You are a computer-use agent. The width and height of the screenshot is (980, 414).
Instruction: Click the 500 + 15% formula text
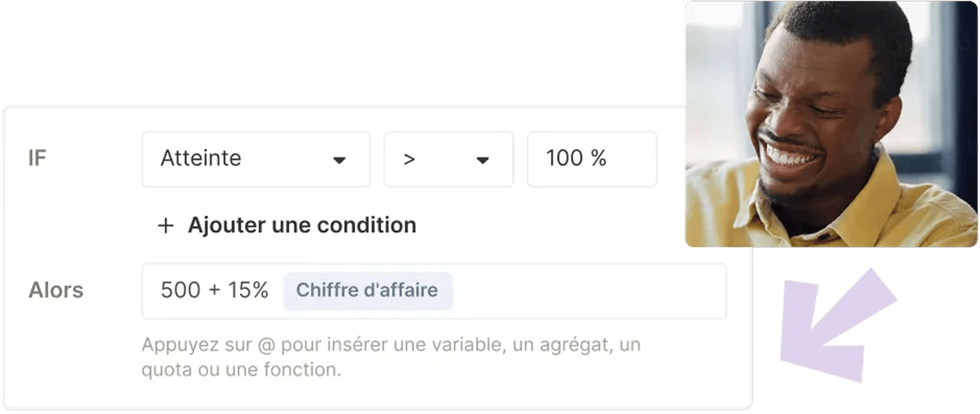tap(215, 290)
